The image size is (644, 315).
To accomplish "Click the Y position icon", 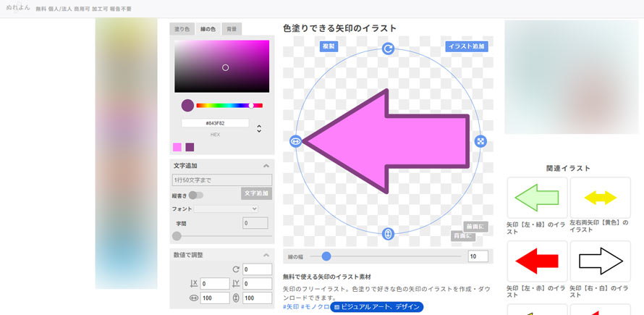I will point(236,283).
